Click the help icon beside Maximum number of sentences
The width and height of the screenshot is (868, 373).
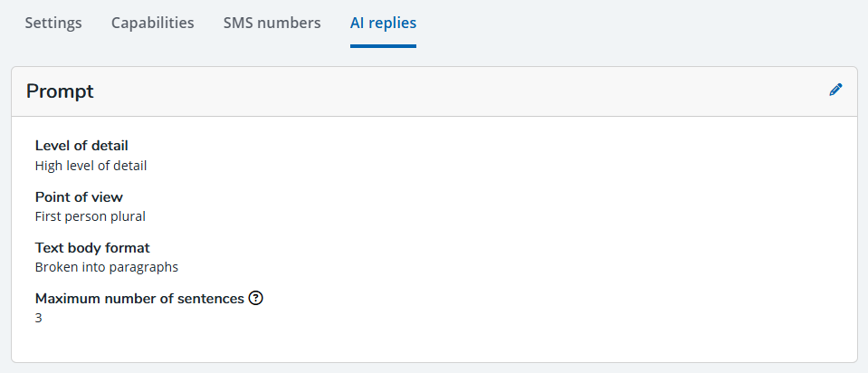(255, 299)
